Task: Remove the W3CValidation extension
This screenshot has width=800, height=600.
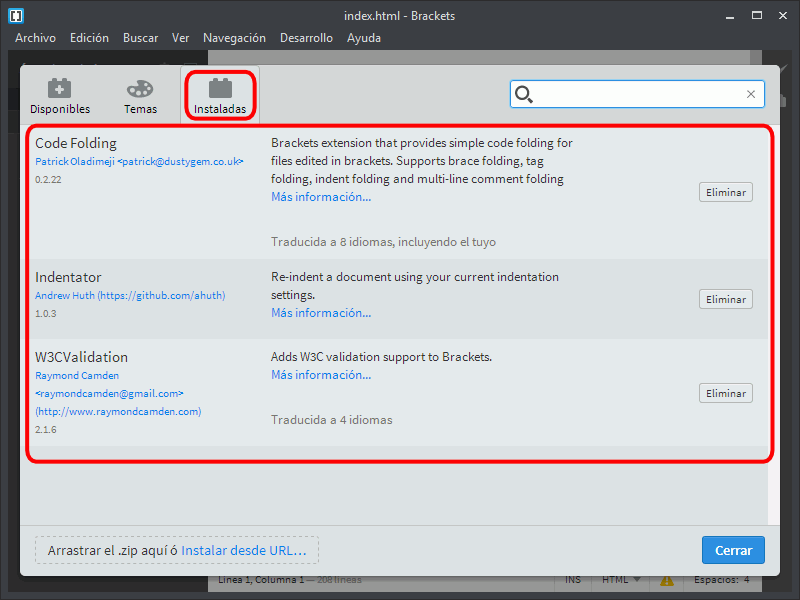Action: (726, 393)
